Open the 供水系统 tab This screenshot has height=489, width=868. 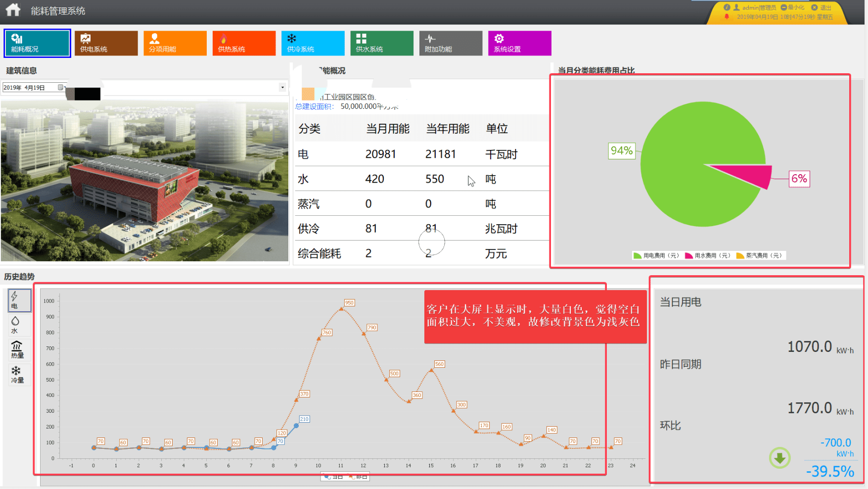coord(382,43)
